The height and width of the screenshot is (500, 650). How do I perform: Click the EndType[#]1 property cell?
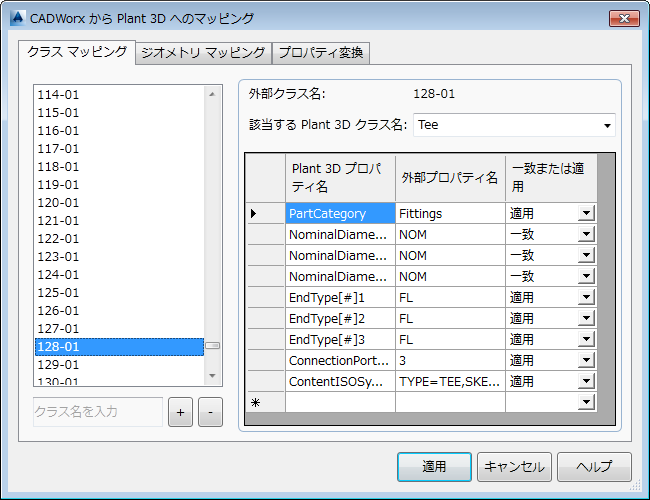(340, 298)
